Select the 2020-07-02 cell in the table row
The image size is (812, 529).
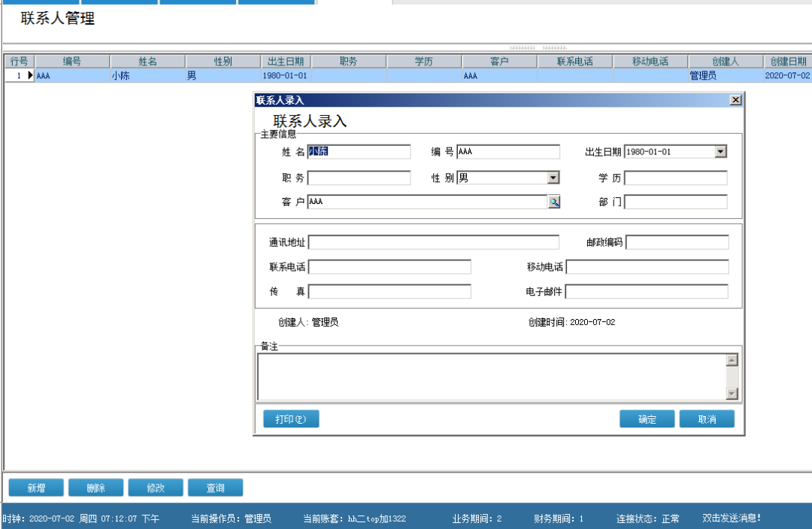point(788,76)
